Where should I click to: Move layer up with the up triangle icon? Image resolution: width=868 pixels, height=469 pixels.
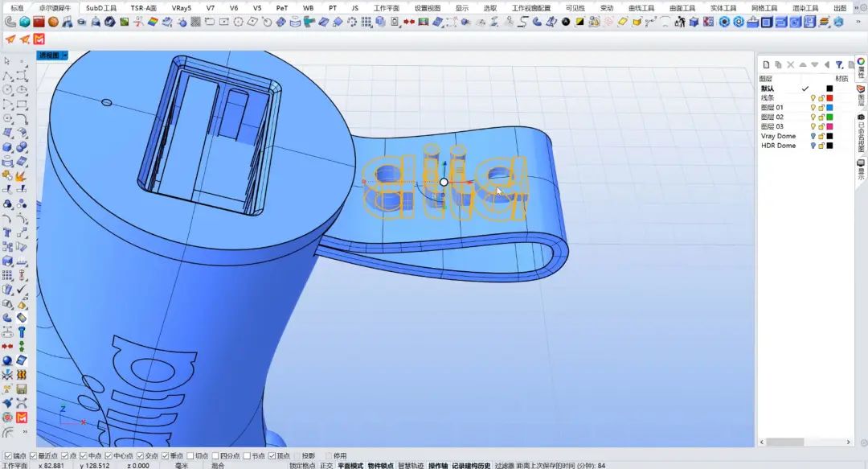[x=803, y=64]
